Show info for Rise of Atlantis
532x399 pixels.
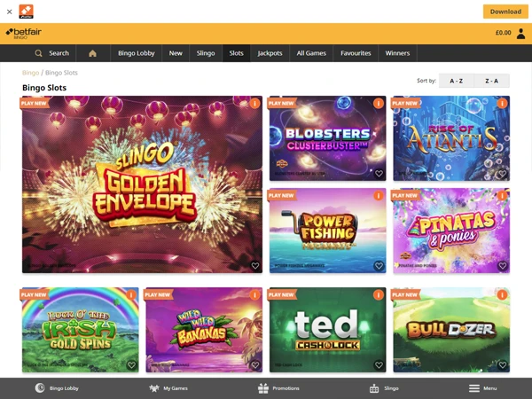(x=502, y=103)
